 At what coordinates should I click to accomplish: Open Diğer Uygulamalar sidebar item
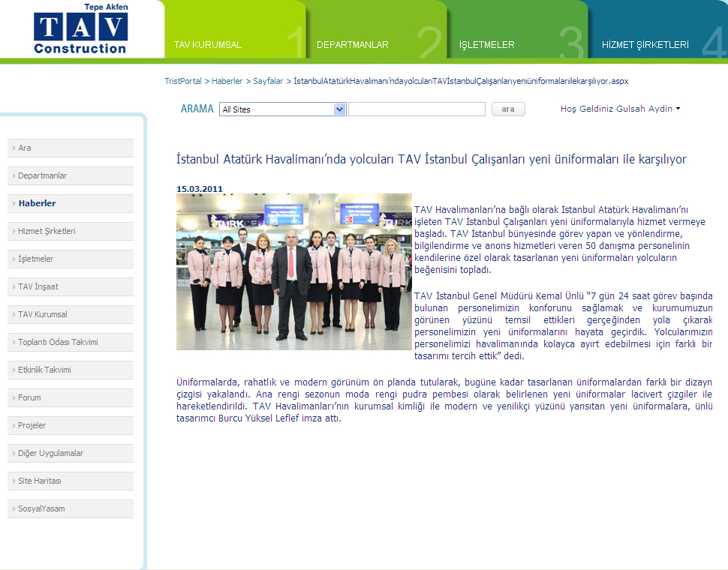click(71, 453)
